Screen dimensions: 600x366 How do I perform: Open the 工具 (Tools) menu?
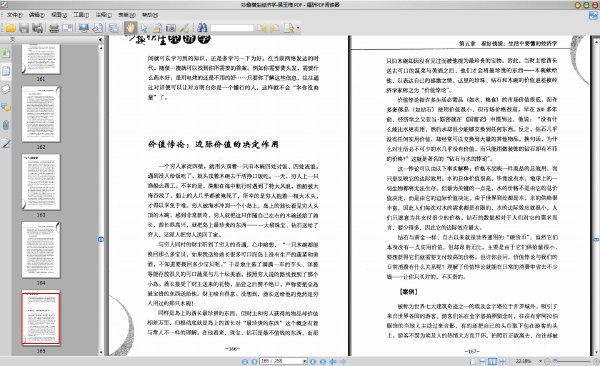81,15
